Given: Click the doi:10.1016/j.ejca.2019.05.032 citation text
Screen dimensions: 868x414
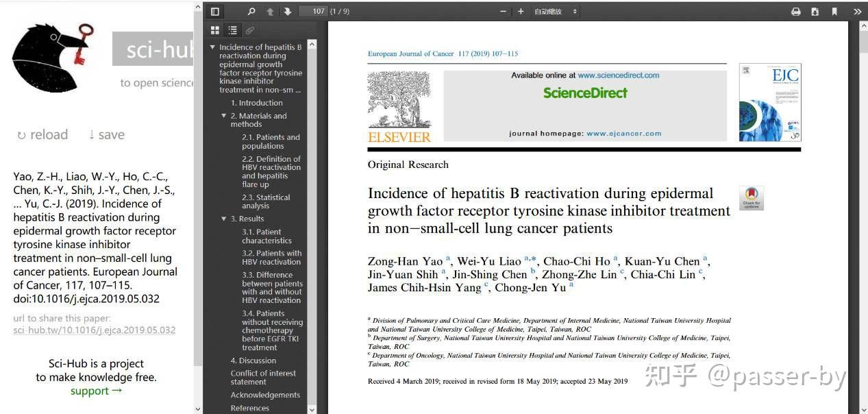Looking at the screenshot, I should pyautogui.click(x=86, y=299).
